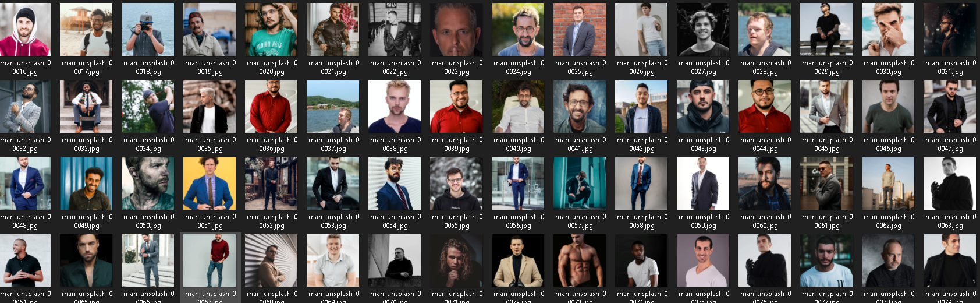Click the highlighted man_unsplash_0067 thumbnail
This screenshot has height=303, width=980.
coord(210,260)
